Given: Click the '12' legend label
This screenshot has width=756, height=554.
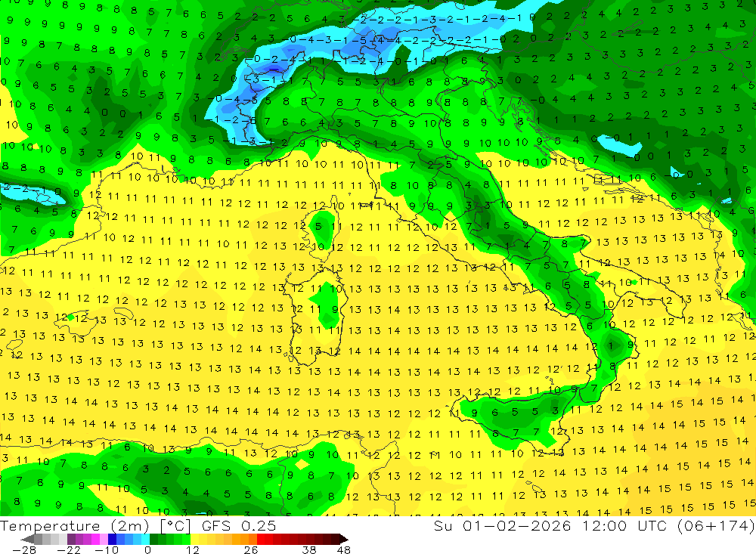Looking at the screenshot, I should [192, 549].
